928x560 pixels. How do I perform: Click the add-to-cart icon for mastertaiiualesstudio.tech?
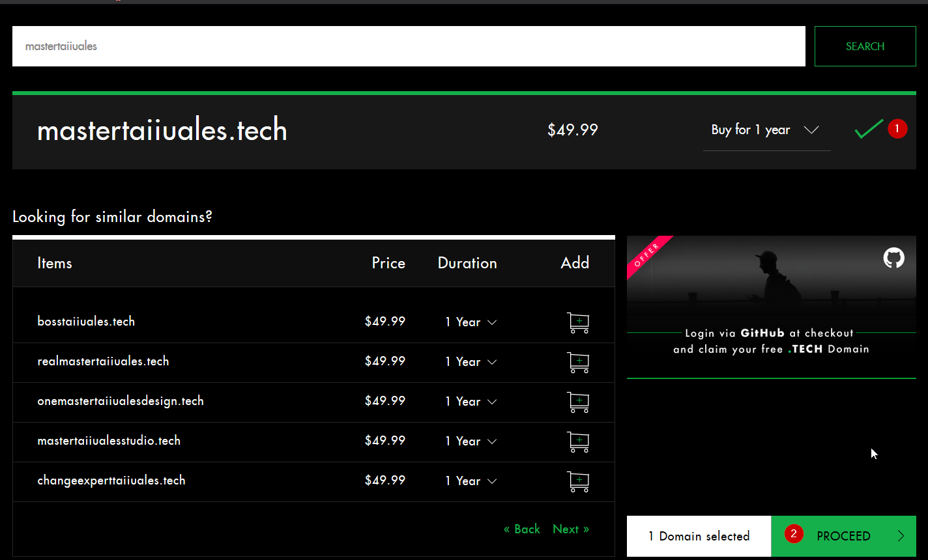(x=578, y=442)
